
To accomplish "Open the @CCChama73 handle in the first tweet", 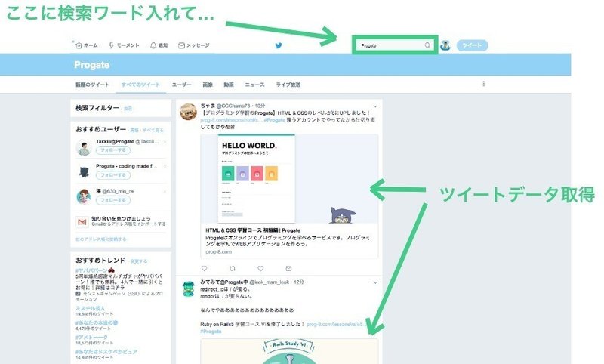I will coord(233,106).
